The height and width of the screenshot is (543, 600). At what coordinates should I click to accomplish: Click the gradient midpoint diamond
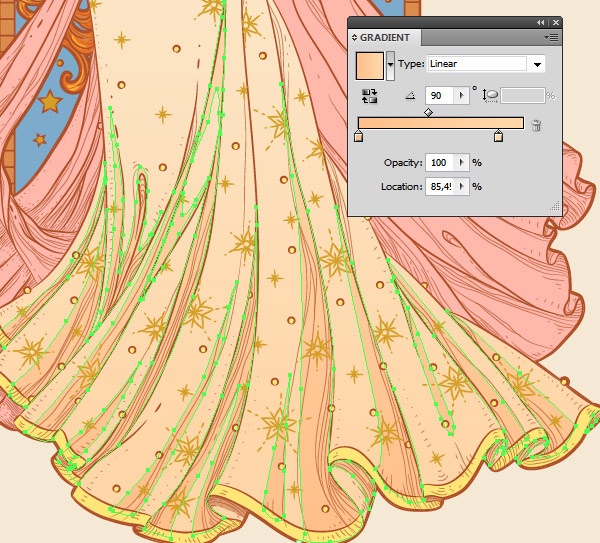coord(428,112)
